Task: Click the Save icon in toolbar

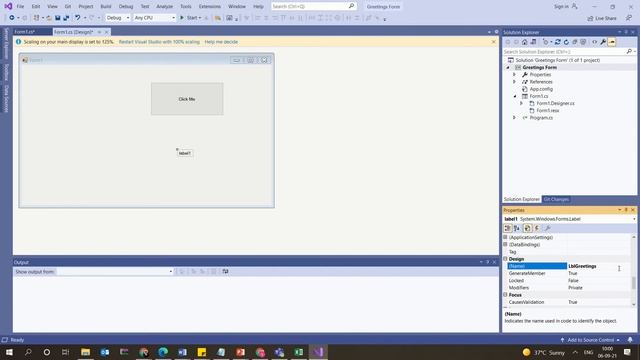Action: click(58, 18)
